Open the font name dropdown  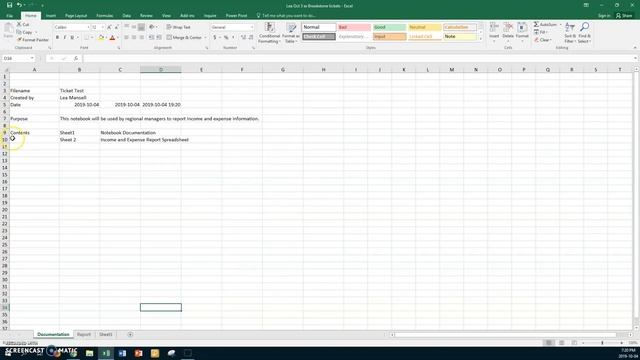pos(88,27)
